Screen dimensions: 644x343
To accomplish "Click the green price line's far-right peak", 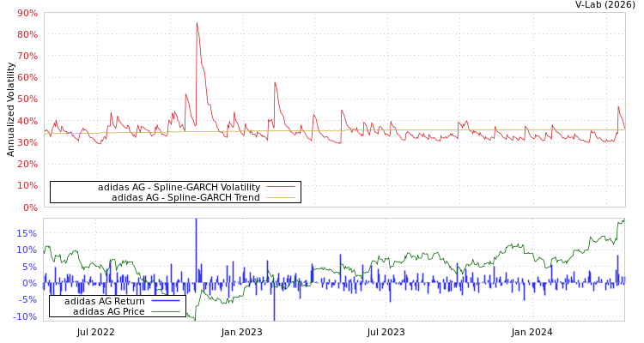I will coord(622,221).
